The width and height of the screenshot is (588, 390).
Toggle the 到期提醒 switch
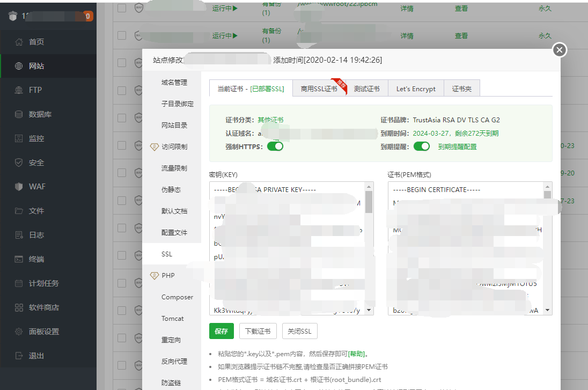point(422,146)
